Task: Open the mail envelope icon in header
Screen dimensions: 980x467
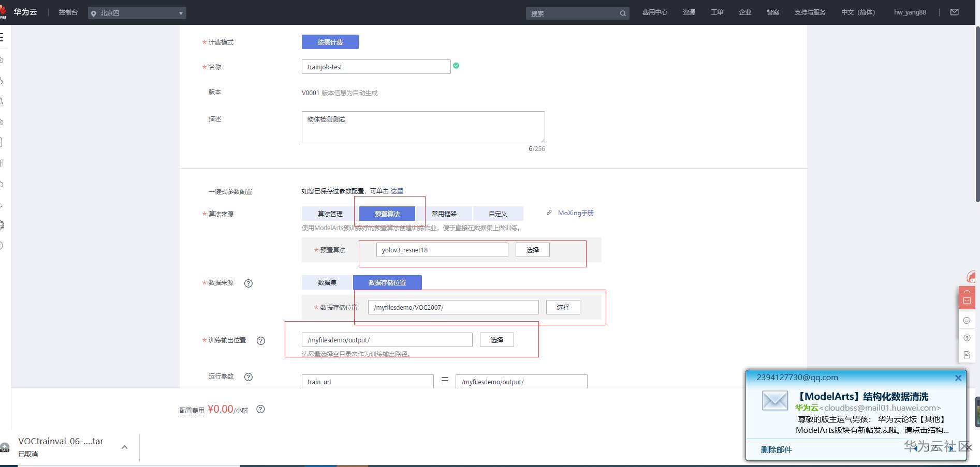Action: (x=955, y=12)
